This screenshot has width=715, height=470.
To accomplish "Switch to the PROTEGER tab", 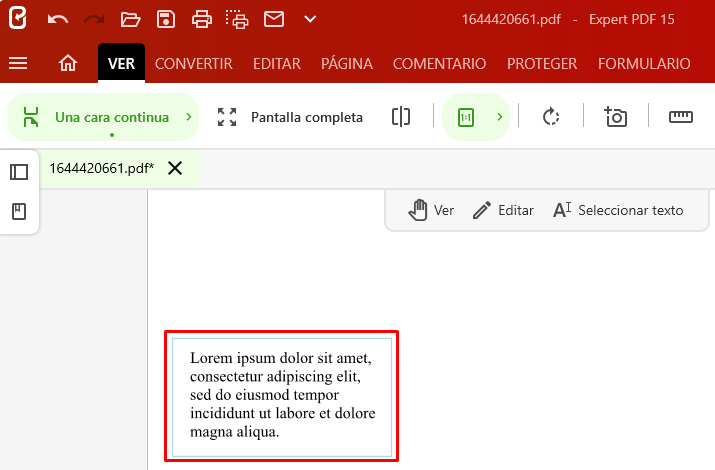I will (542, 64).
